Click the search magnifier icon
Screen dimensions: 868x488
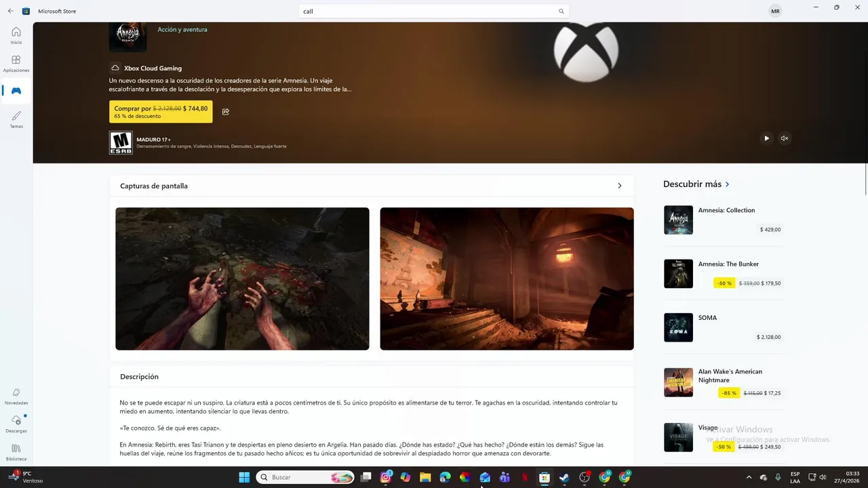(x=561, y=12)
